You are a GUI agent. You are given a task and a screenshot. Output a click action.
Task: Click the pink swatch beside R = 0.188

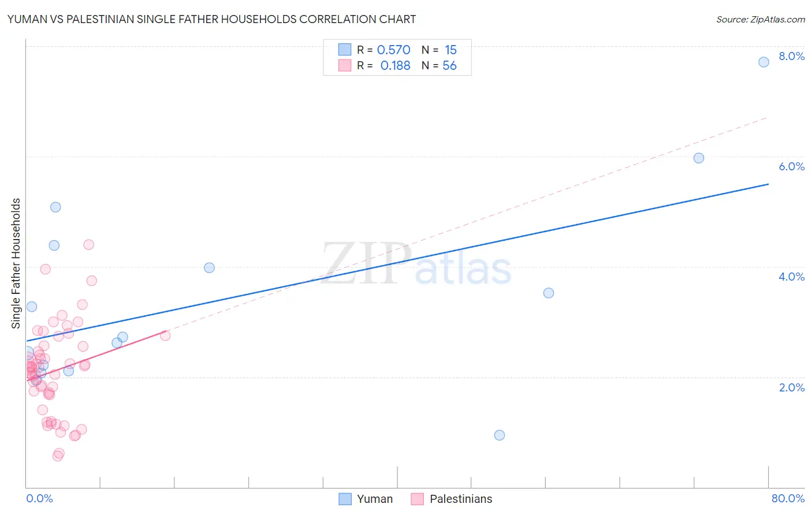click(345, 65)
